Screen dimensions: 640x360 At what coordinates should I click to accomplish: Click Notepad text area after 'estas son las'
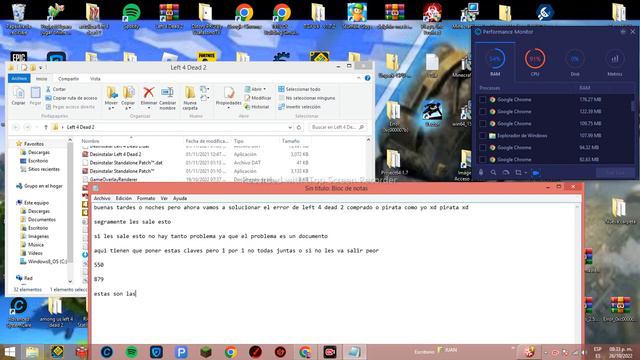(137, 293)
